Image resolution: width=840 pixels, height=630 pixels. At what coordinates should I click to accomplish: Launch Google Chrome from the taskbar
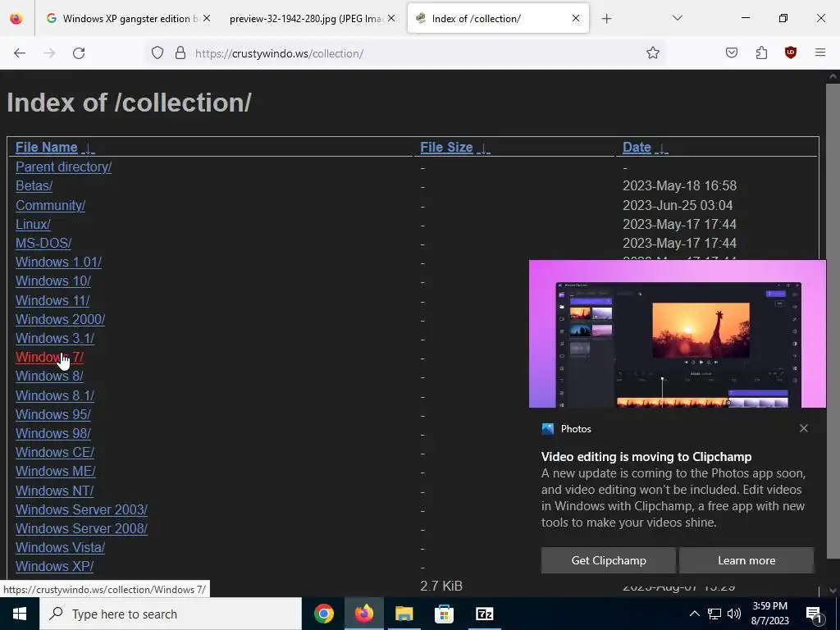323,614
